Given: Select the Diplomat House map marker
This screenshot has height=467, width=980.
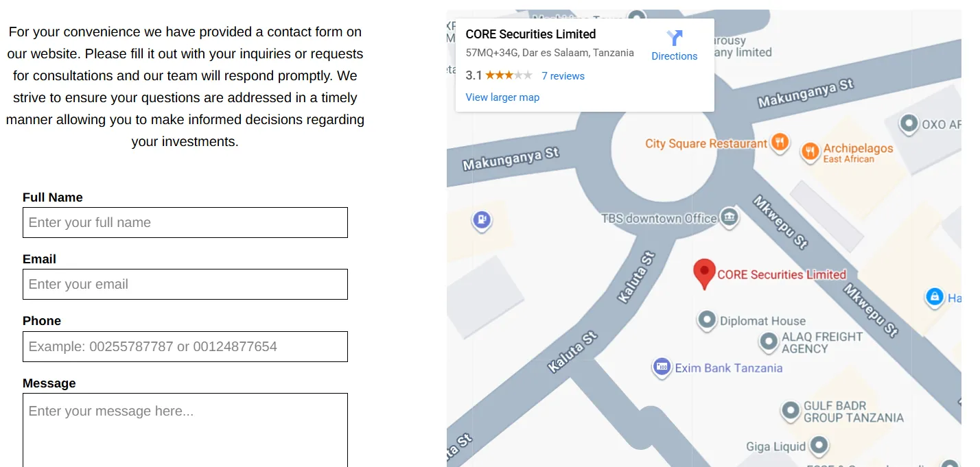Looking at the screenshot, I should [707, 320].
